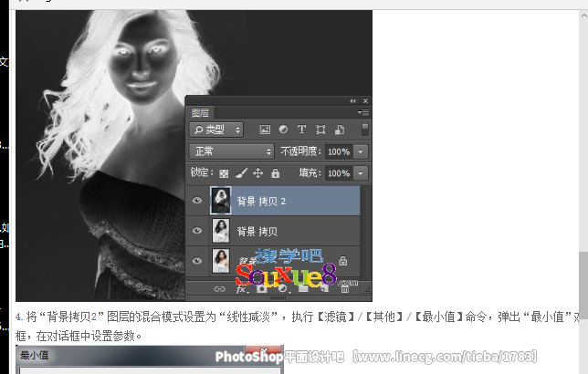This screenshot has width=588, height=374.
Task: Filter layers by adjustment layers icon
Action: 283,130
